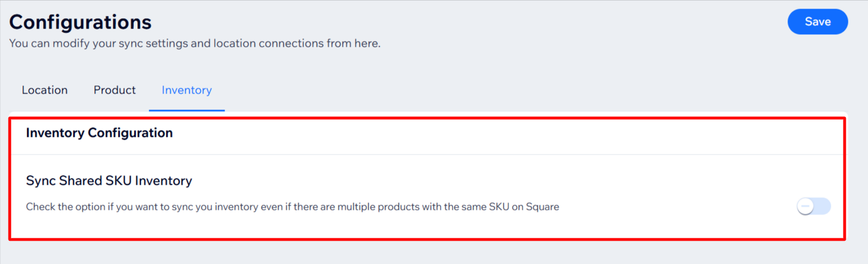
Task: Click the Configurations page heading
Action: 80,22
